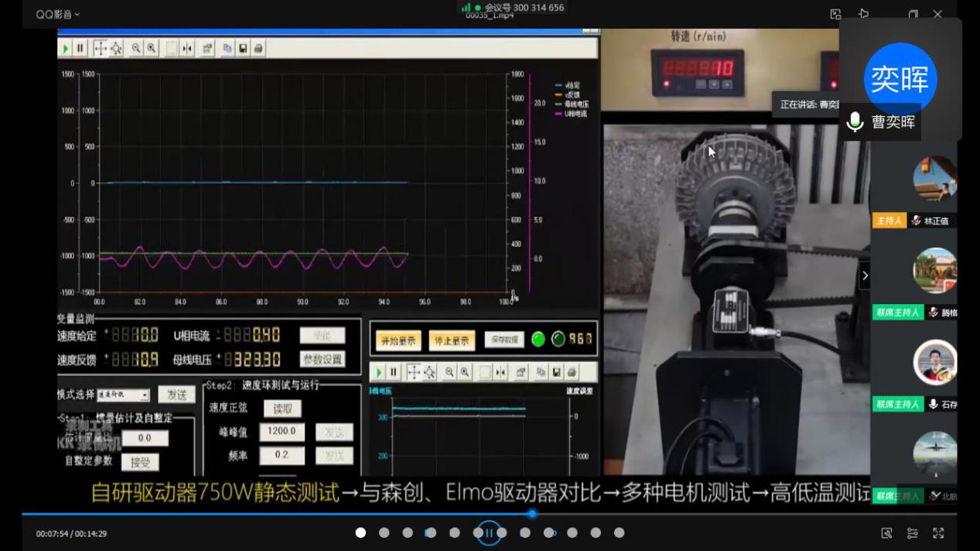The width and height of the screenshot is (980, 551).
Task: Select zoom box tool in lower chart toolbar
Action: pos(485,372)
